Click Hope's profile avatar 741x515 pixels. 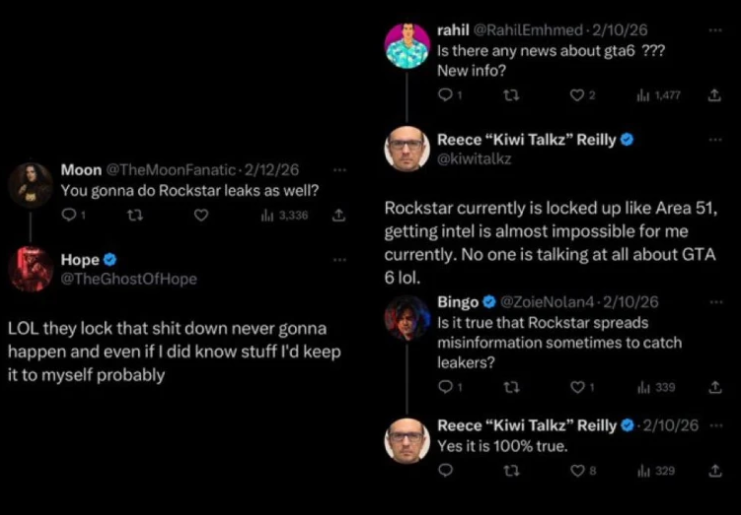pyautogui.click(x=31, y=269)
